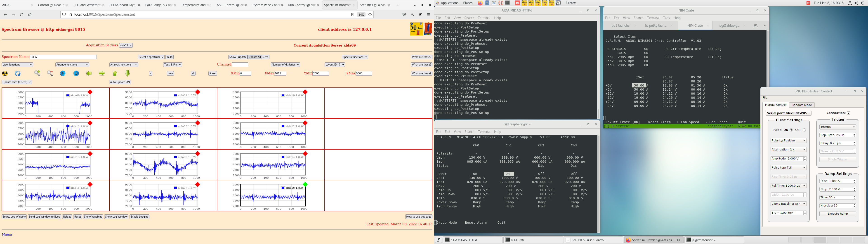Screen dimensions: 868x244
Task: Click the green left arrow icon
Action: tap(89, 73)
